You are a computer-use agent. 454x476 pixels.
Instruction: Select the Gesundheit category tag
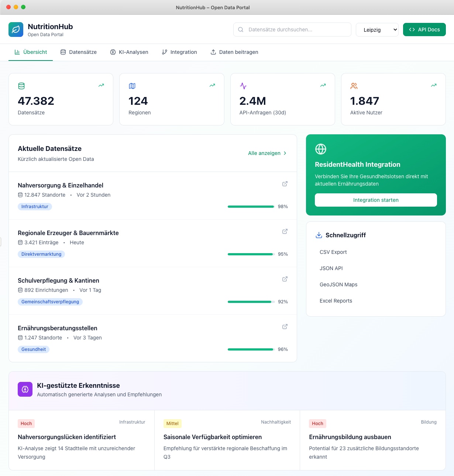34,349
